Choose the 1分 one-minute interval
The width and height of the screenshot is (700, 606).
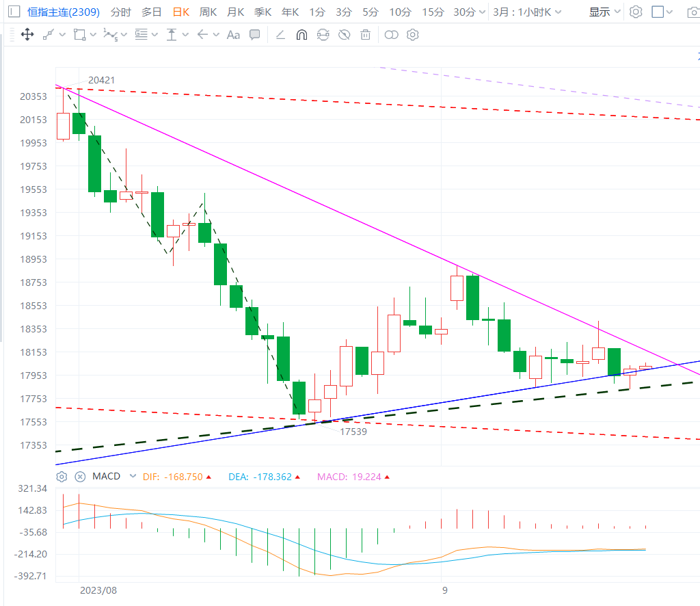tap(317, 12)
